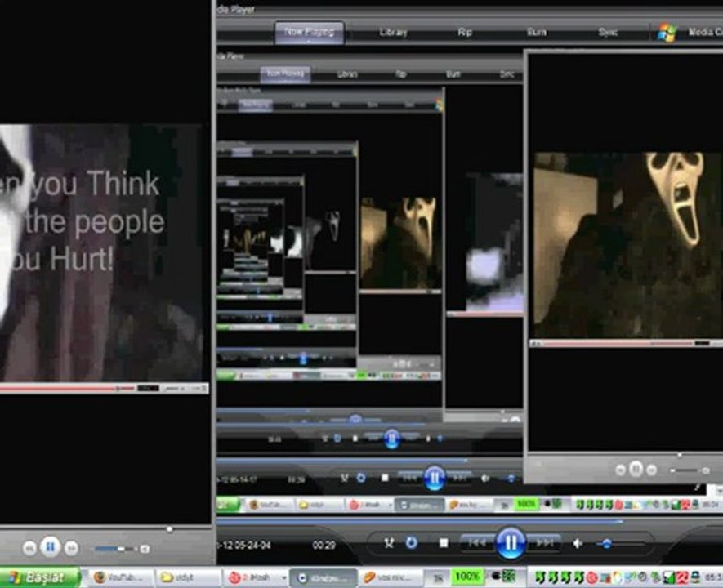Toggle repeat in main player bar
Viewport: 723px width, 588px height.
coord(411,543)
